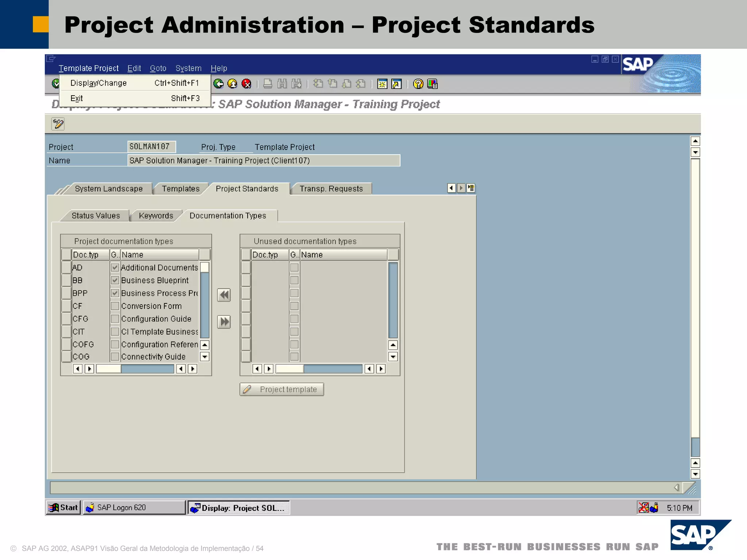The height and width of the screenshot is (560, 747).
Task: Toggle checkbox for Conversion Form (CF)
Action: (x=115, y=306)
